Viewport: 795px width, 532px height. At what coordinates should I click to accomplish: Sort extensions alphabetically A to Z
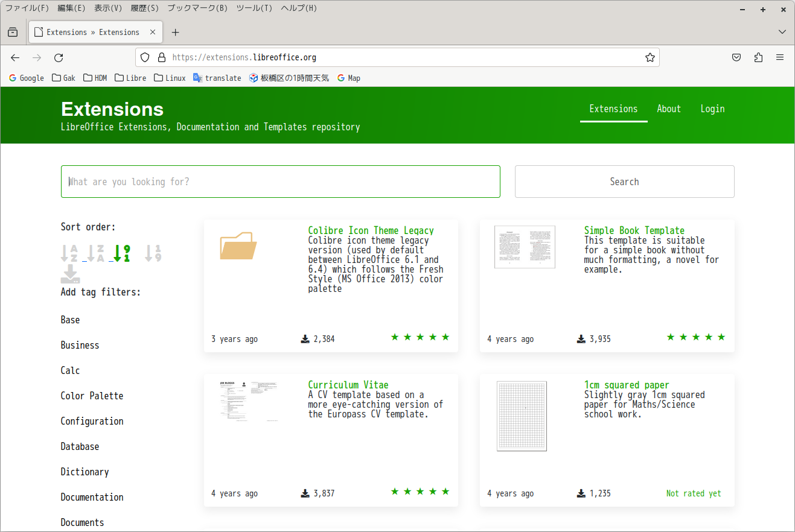coord(69,253)
